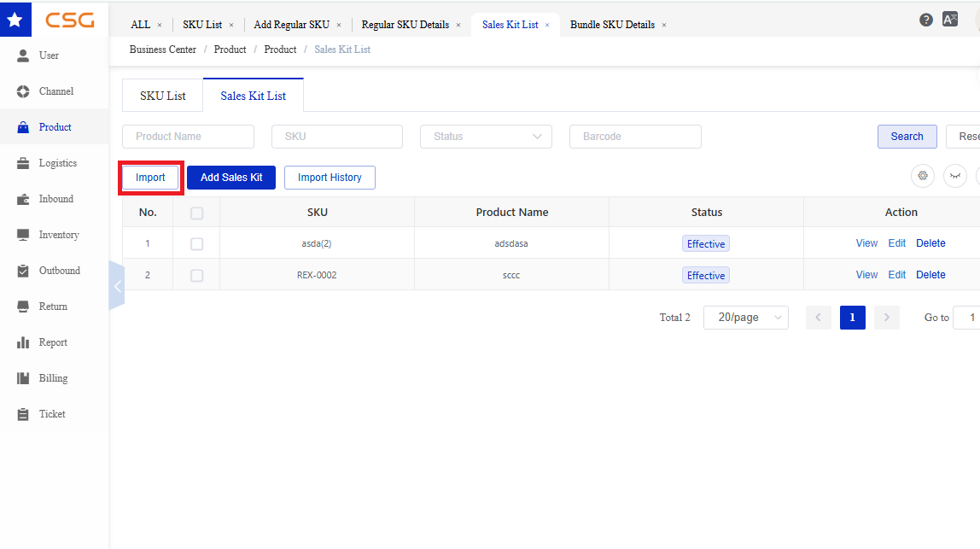The image size is (980, 549).
Task: Click the Search button
Action: pyautogui.click(x=907, y=137)
